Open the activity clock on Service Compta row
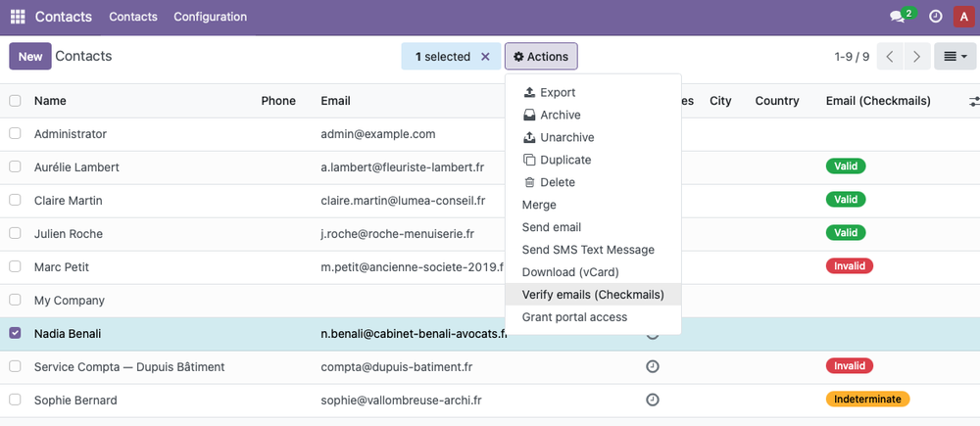980x426 pixels. pyautogui.click(x=653, y=366)
